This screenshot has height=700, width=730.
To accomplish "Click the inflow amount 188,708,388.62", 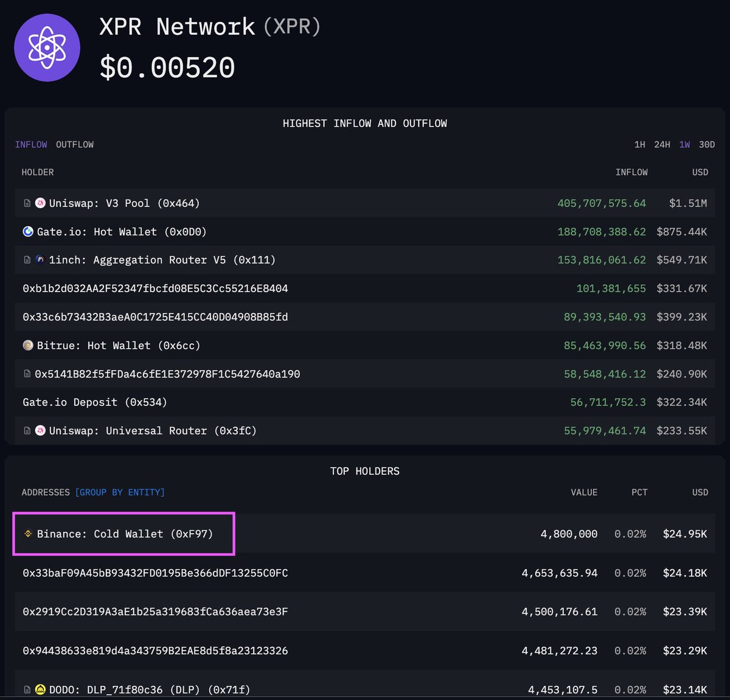I will (x=602, y=231).
